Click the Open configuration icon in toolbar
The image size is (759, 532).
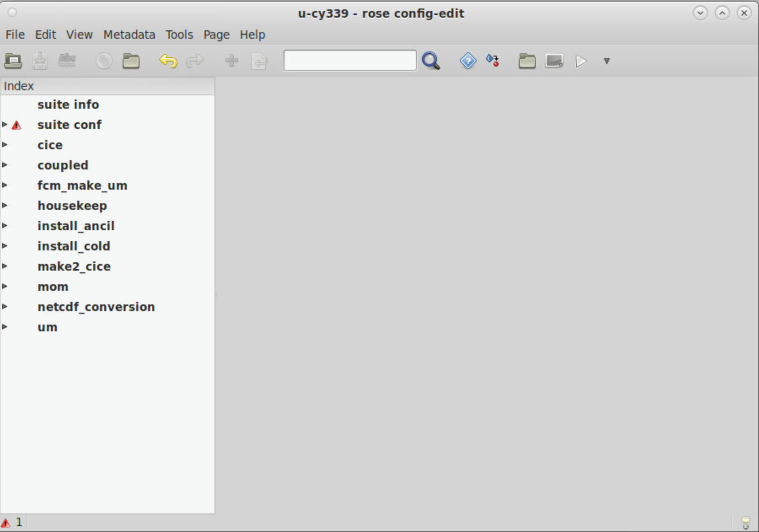click(13, 61)
